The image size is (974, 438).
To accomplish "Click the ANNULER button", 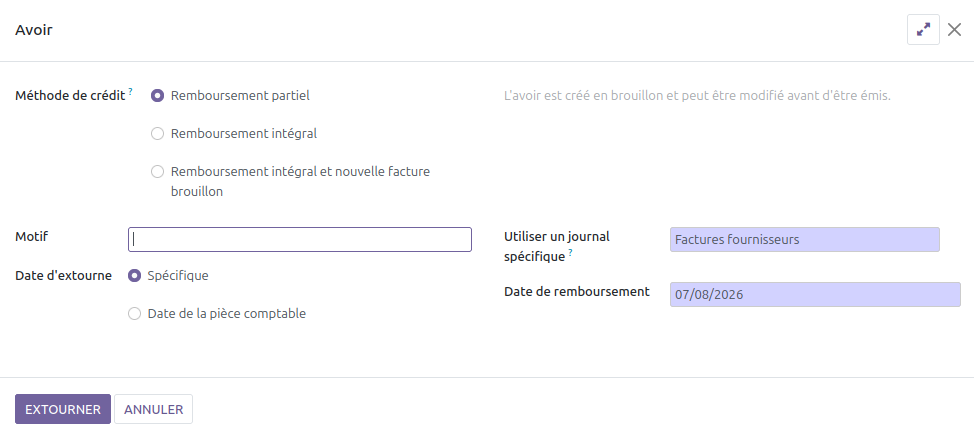I will click(153, 409).
